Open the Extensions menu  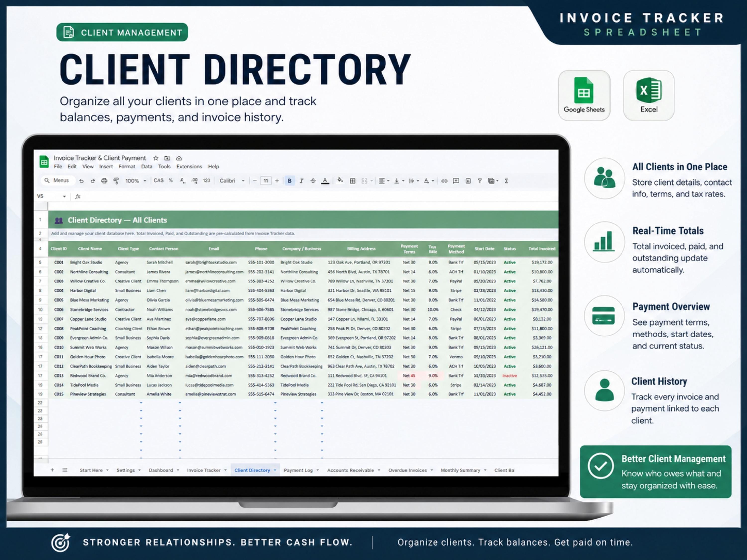189,167
